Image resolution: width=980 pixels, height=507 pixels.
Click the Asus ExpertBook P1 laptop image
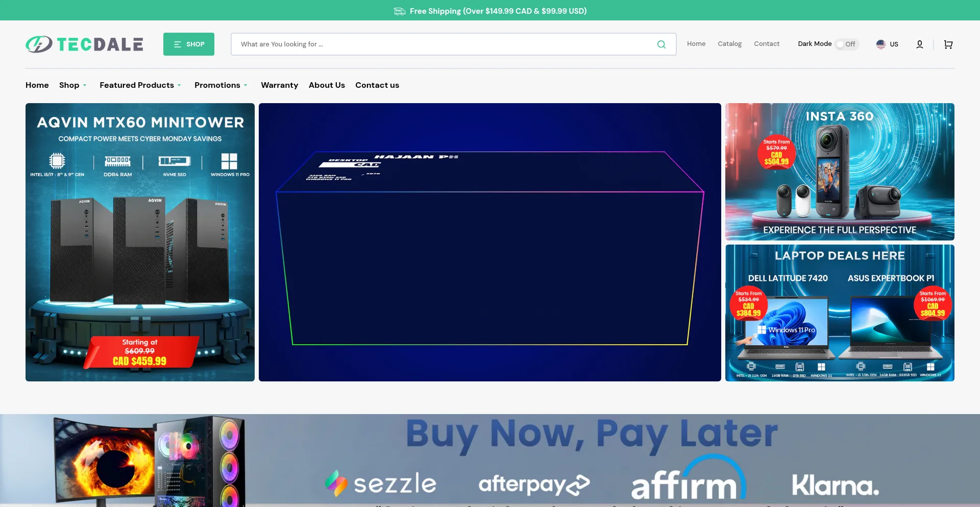point(890,327)
